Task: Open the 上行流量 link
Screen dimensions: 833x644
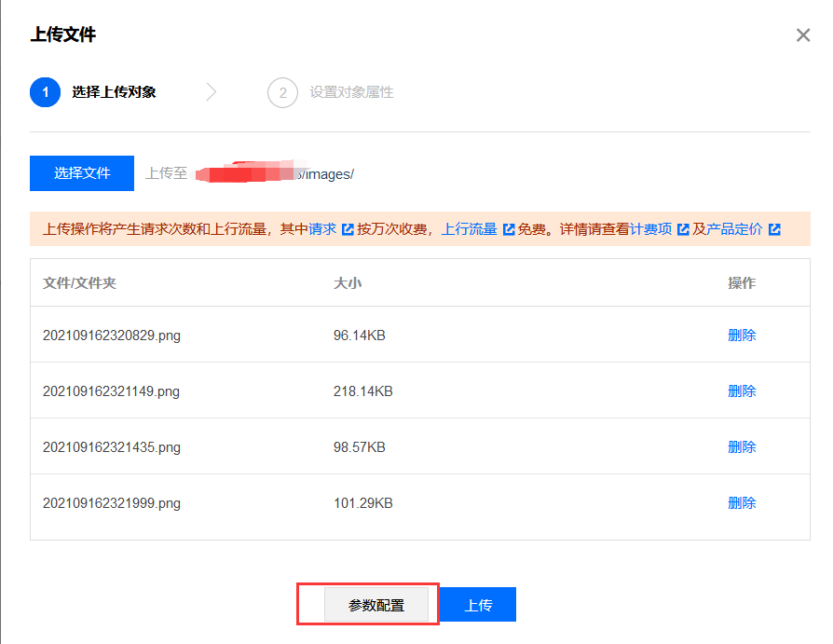Action: click(x=469, y=229)
